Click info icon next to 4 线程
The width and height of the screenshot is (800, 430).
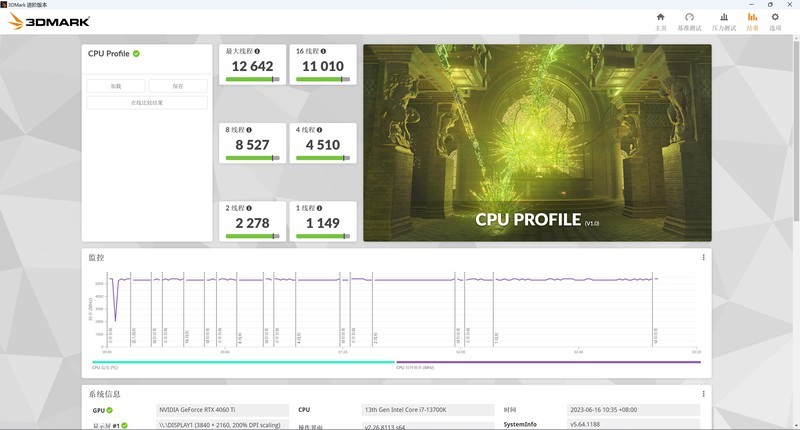(x=319, y=130)
